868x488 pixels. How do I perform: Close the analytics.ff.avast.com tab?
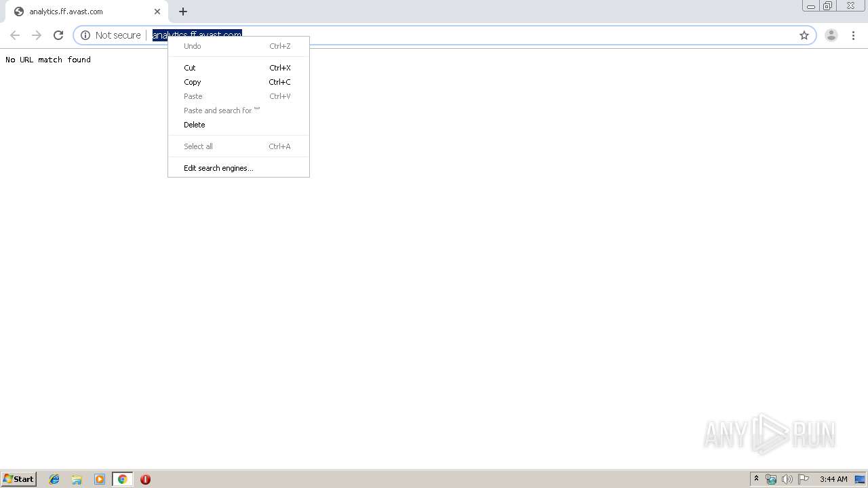pyautogui.click(x=157, y=12)
